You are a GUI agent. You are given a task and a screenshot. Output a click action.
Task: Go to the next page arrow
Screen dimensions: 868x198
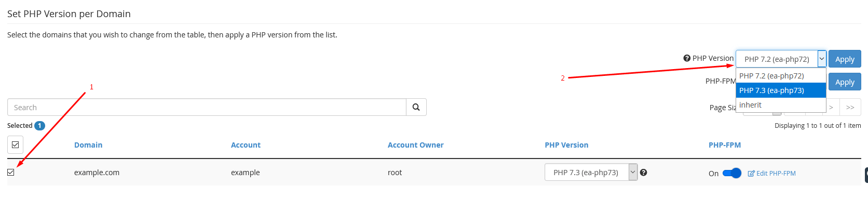831,107
